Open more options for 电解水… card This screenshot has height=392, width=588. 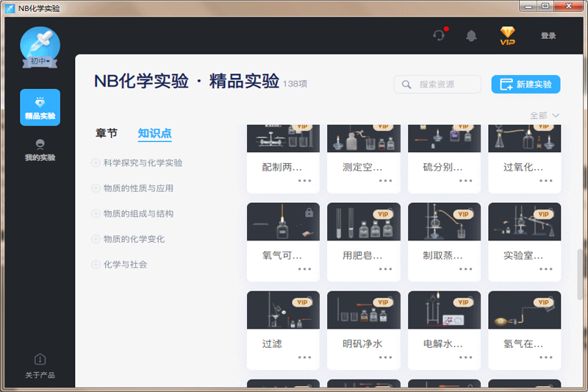465,357
